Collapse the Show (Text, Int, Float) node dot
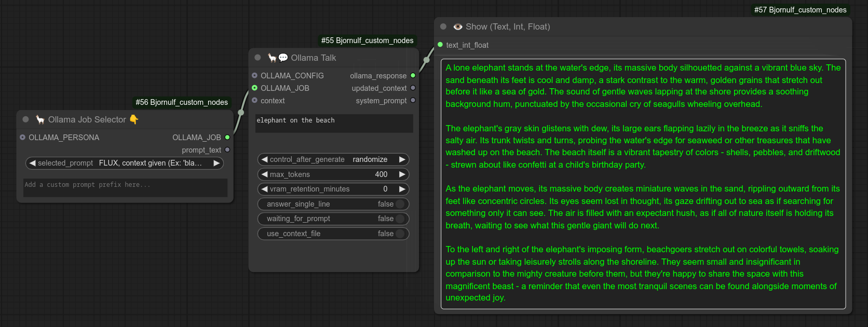 pos(443,26)
